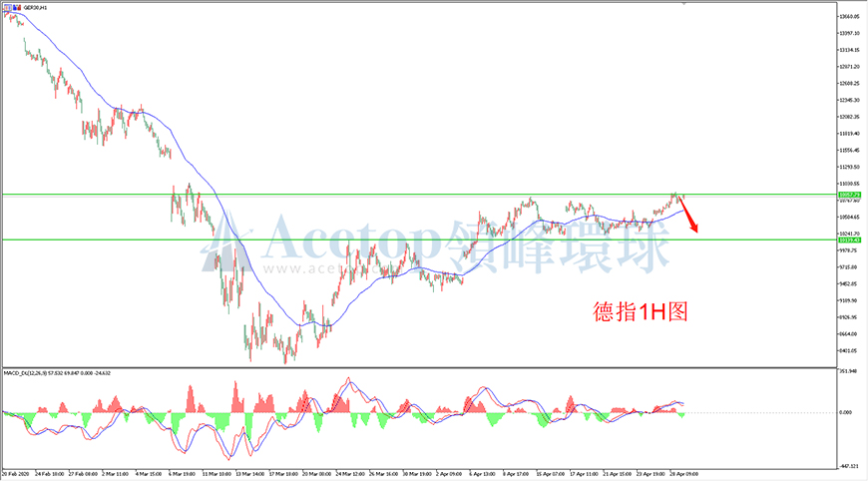Click the green 10139.43 price tag
Screen dimensions: 868x481
tap(849, 240)
